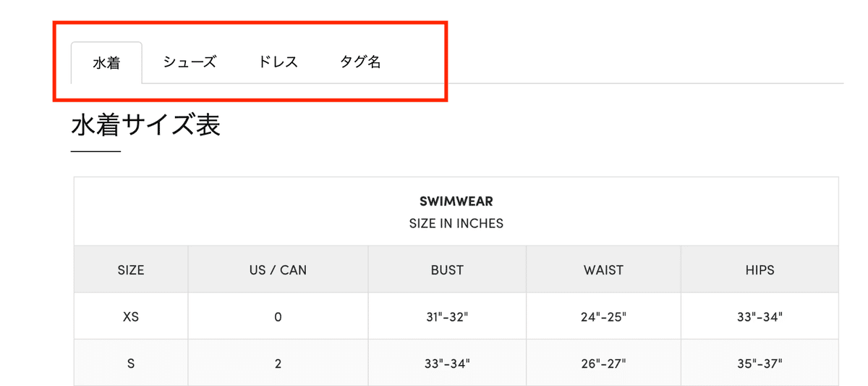Click the WAIST column header

pos(603,269)
